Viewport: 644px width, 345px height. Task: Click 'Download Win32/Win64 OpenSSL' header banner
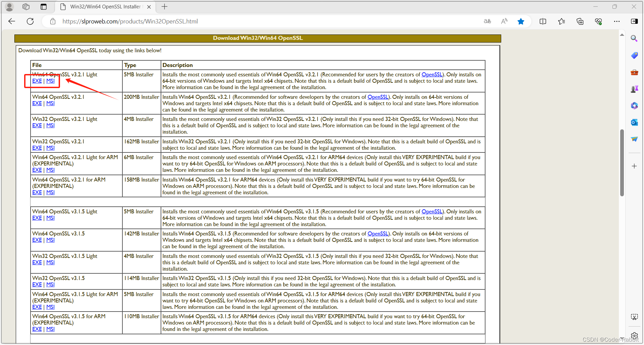click(258, 38)
